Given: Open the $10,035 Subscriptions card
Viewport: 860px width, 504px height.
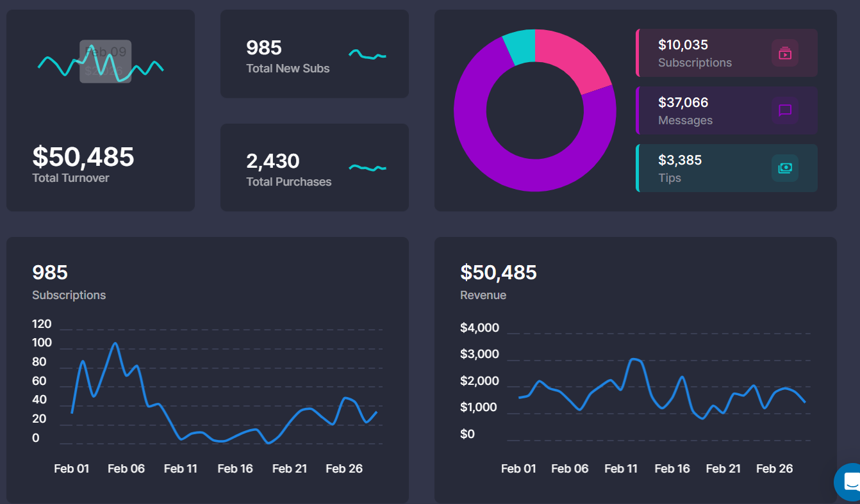Looking at the screenshot, I should coord(727,53).
